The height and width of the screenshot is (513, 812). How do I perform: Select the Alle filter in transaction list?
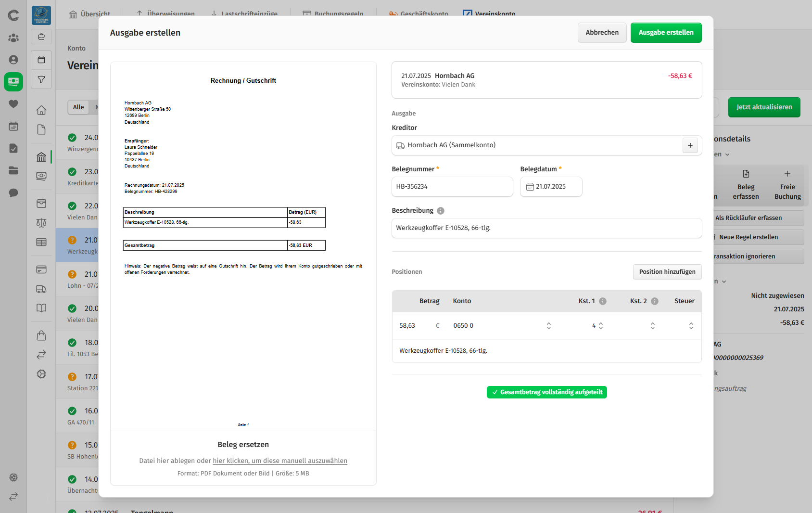(78, 107)
